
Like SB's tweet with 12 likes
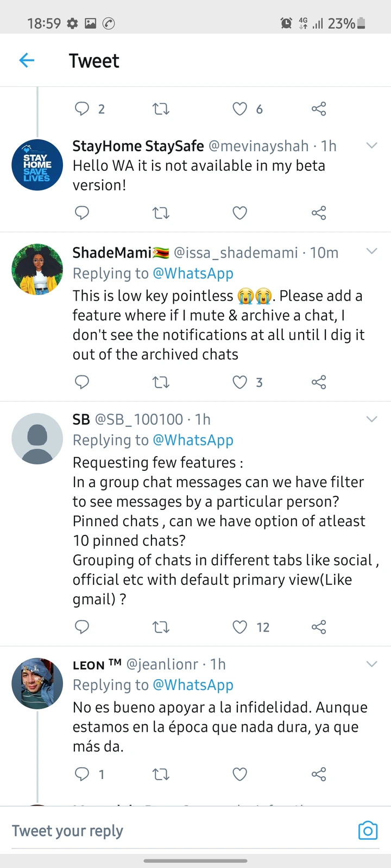coord(240,627)
